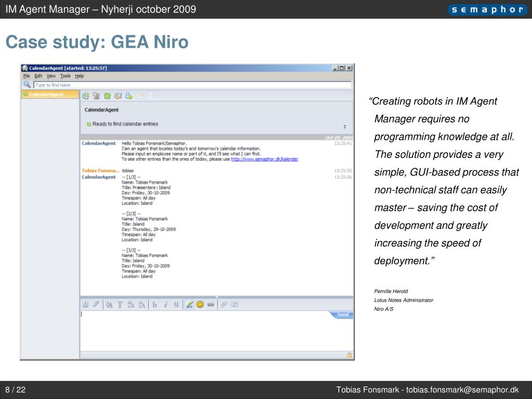Screen dimensions: 532x399
Task: Open the File menu
Action: click(26, 76)
